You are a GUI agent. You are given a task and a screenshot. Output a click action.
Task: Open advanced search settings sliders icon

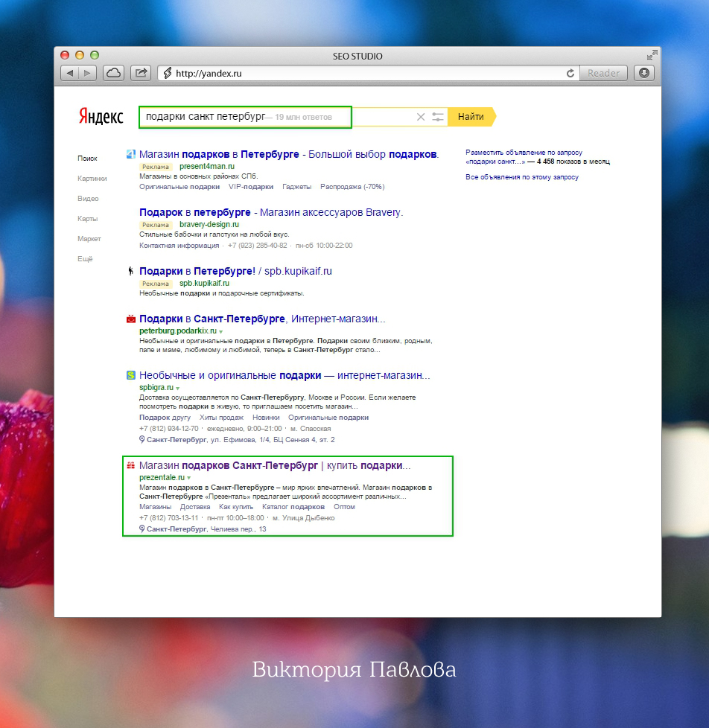click(x=438, y=117)
